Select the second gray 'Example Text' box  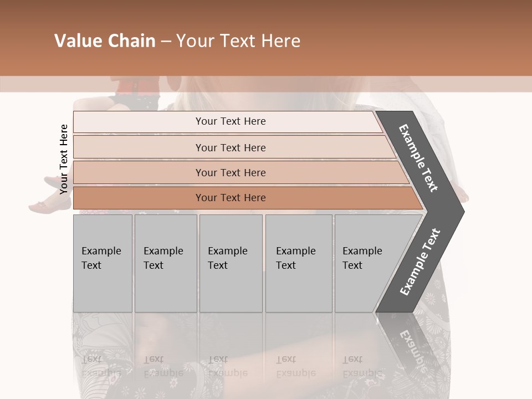pos(166,263)
